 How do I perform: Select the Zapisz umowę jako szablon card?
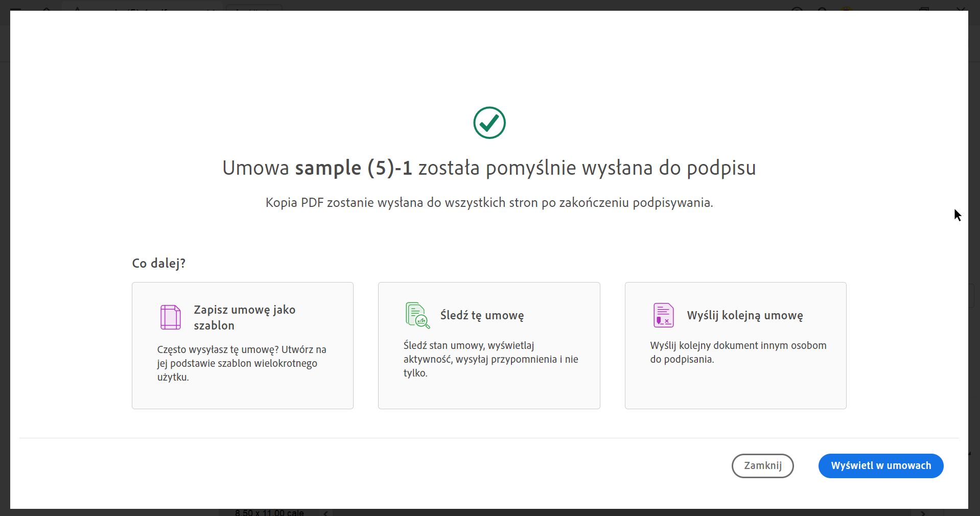(x=242, y=345)
